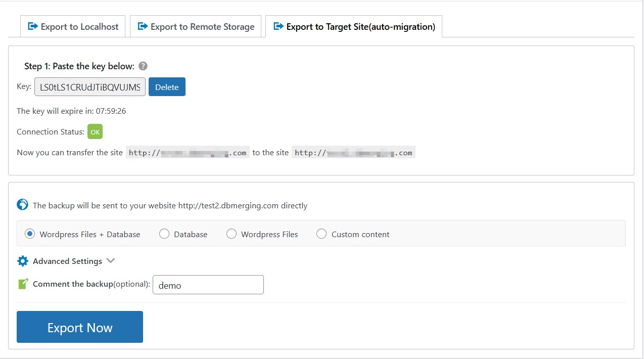Click the backup comment field containing demo

tap(208, 285)
